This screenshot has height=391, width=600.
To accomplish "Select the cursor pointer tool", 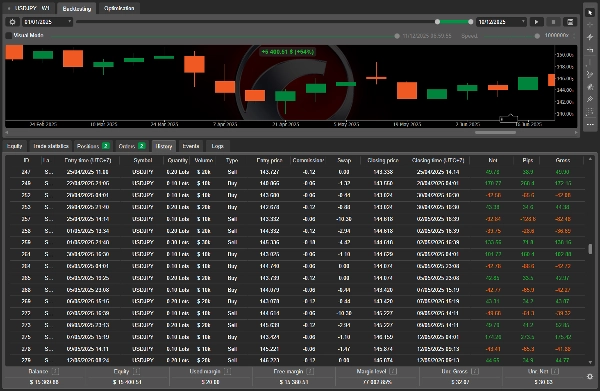I will point(590,12).
